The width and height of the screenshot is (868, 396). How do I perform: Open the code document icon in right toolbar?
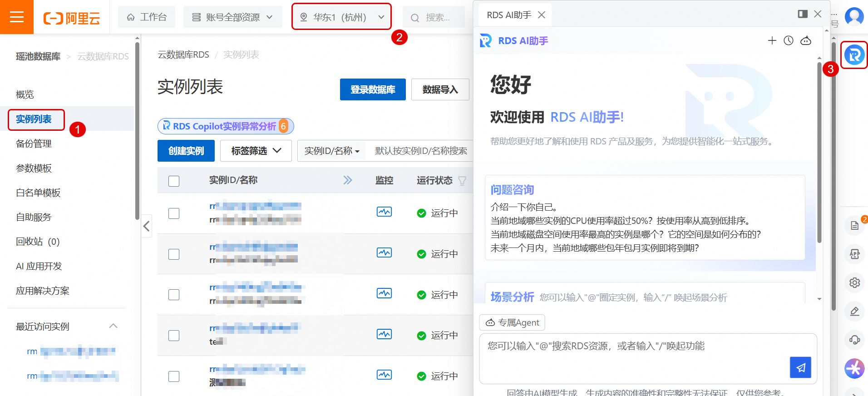click(x=855, y=254)
